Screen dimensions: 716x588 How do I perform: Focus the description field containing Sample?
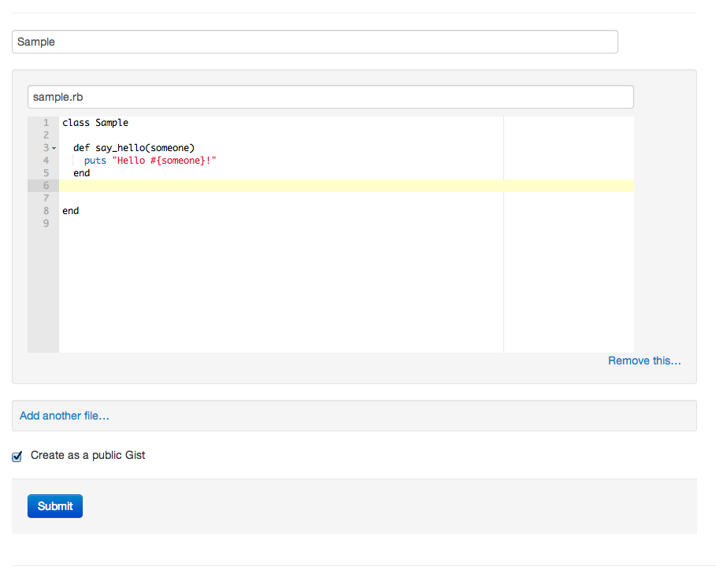315,42
